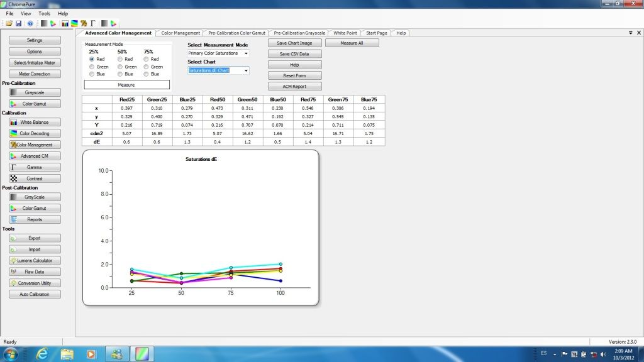Open Pre-Calibration Grayscale from the sidebar

click(x=35, y=92)
